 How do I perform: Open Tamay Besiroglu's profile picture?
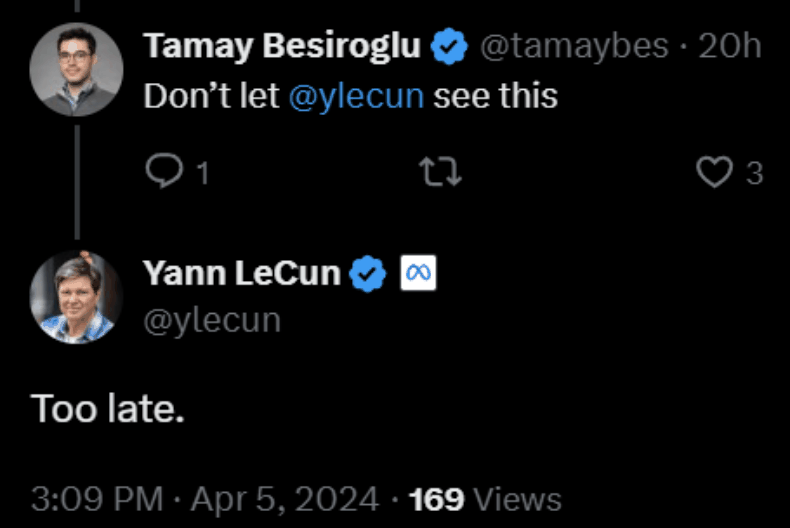click(76, 69)
